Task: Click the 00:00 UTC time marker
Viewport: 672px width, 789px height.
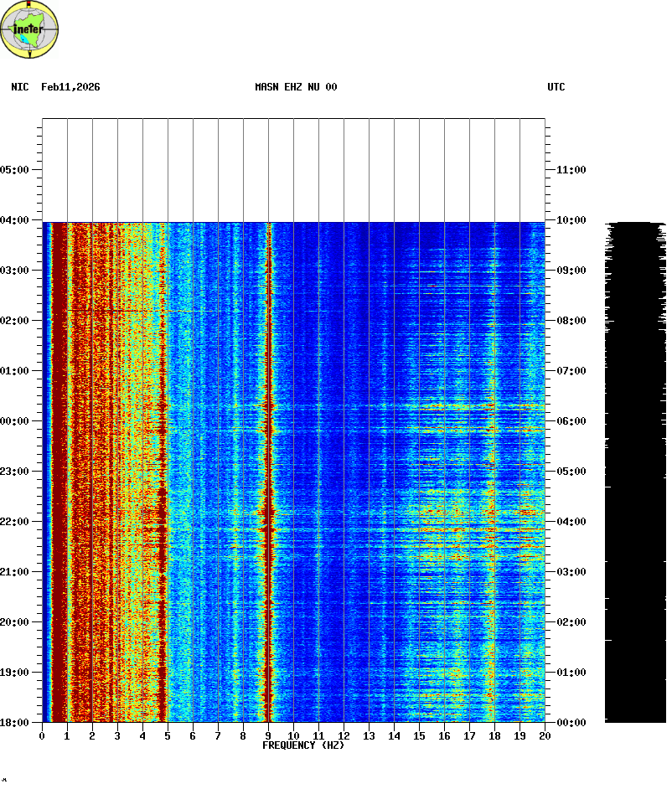Action: coord(571,722)
